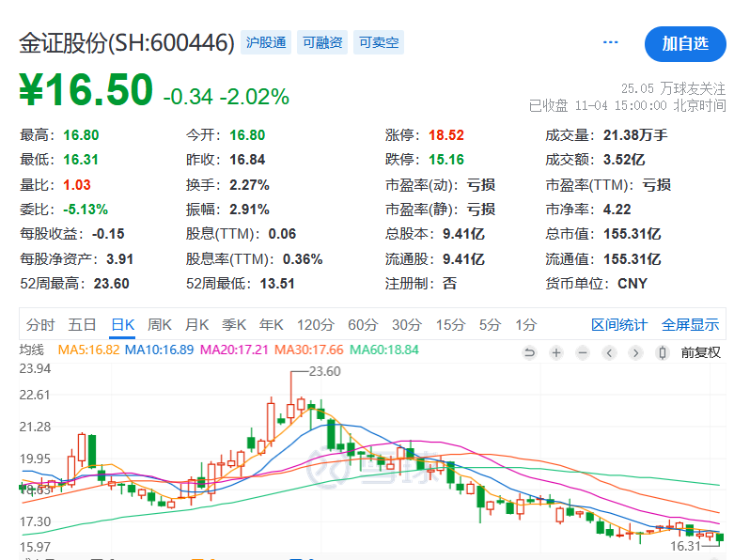Click the 跌停 15.16 value
This screenshot has width=734, height=560.
coord(446,160)
